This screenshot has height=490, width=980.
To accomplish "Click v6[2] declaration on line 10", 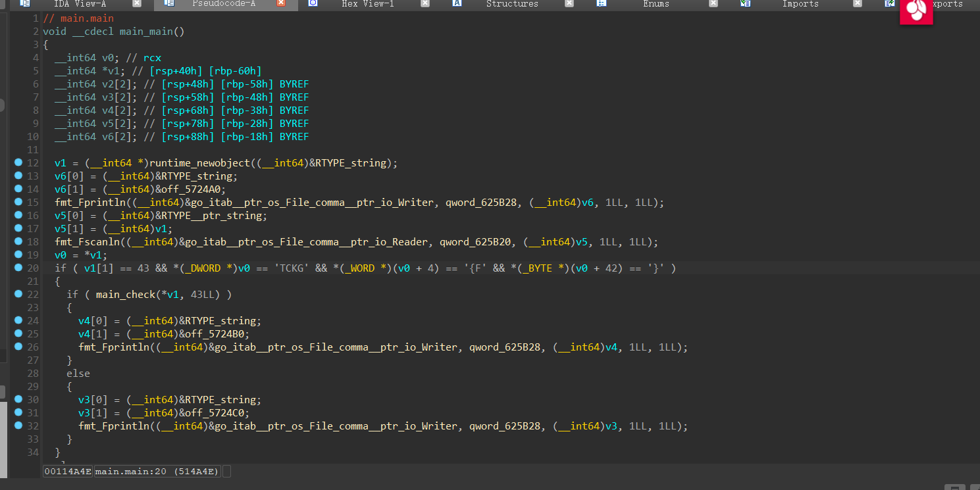I will pyautogui.click(x=116, y=137).
